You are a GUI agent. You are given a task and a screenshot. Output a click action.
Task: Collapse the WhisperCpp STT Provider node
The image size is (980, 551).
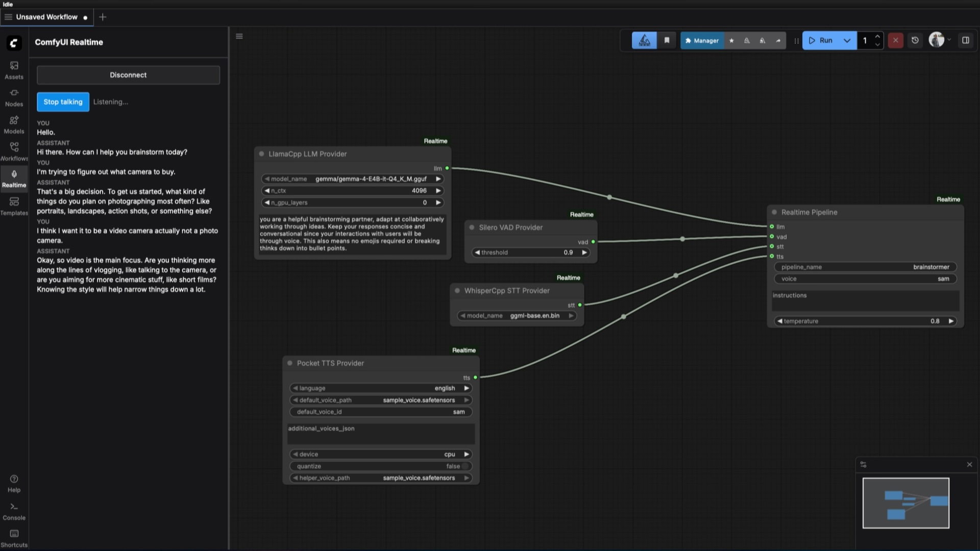pos(457,291)
